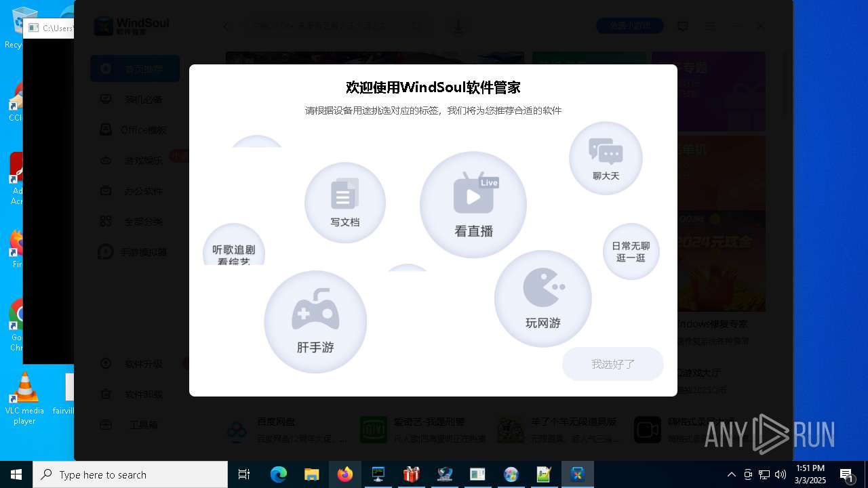Select the 写文档 document bubble

[x=344, y=203]
